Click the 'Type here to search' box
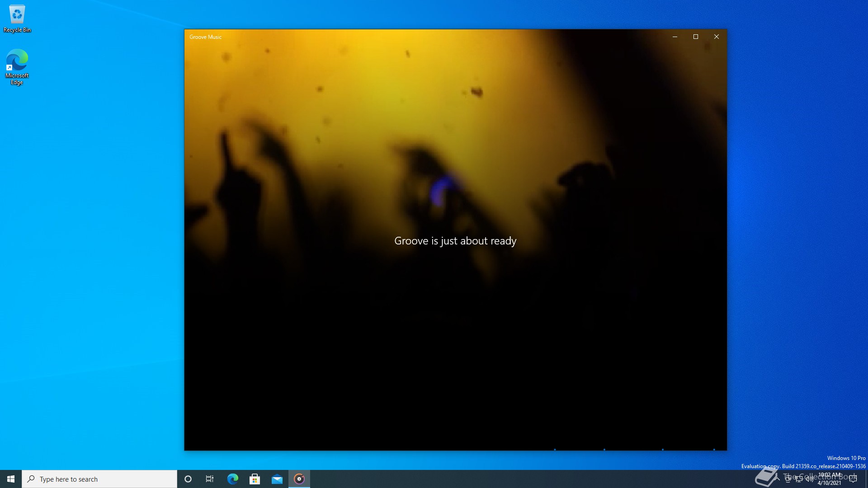Viewport: 868px width, 488px height. (x=99, y=479)
